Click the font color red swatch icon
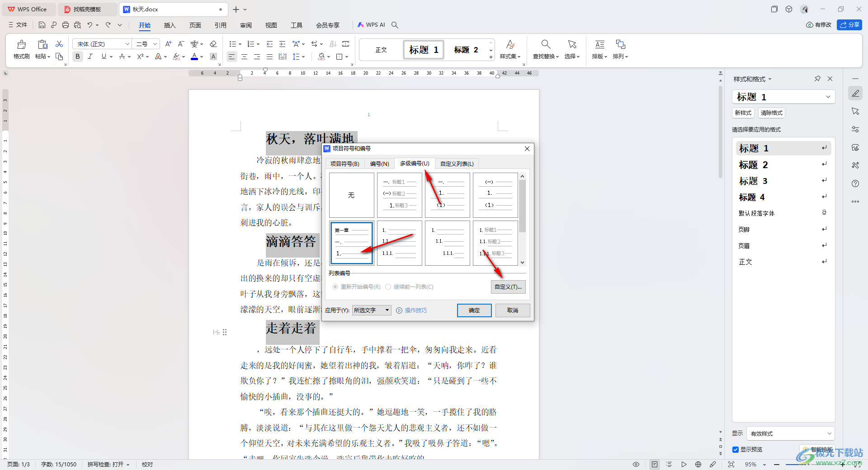868x470 pixels. tap(194, 56)
